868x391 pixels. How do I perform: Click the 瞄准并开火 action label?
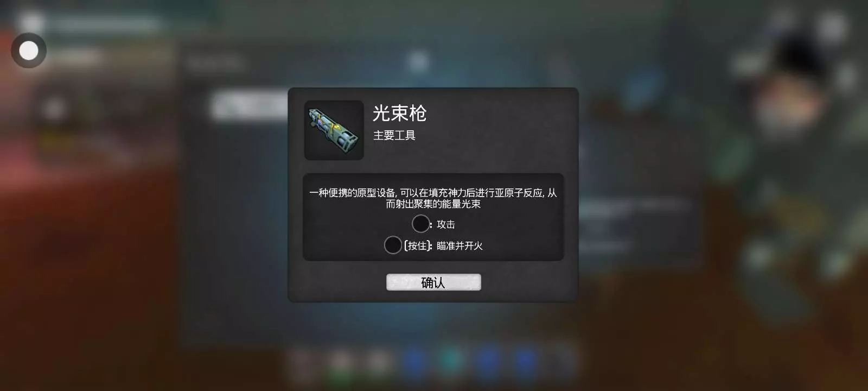tap(459, 246)
